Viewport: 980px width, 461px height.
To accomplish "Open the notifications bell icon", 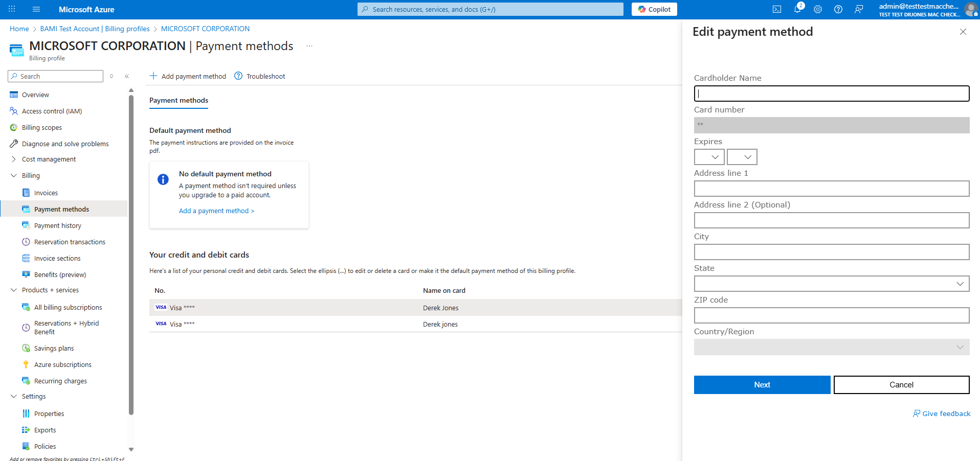I will (x=797, y=9).
